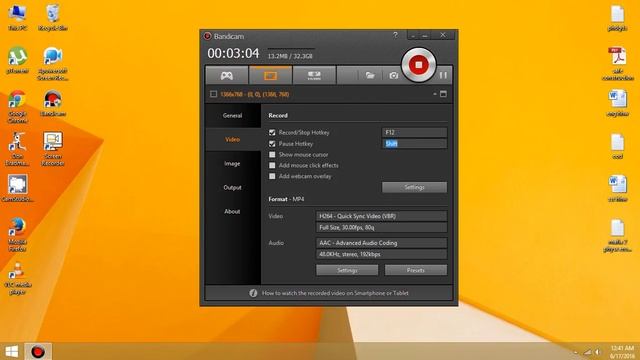Select the CamStudio desktop shortcut
The height and width of the screenshot is (360, 640).
pyautogui.click(x=18, y=189)
